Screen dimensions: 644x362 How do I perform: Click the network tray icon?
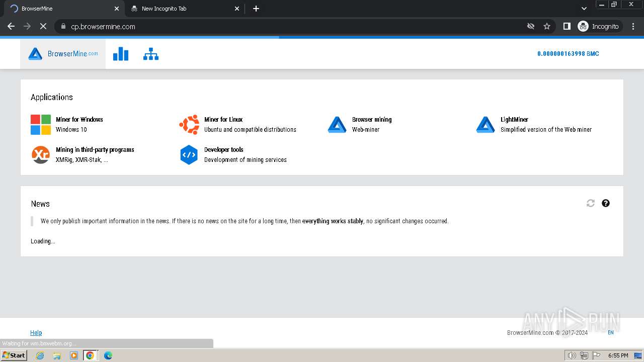point(584,355)
